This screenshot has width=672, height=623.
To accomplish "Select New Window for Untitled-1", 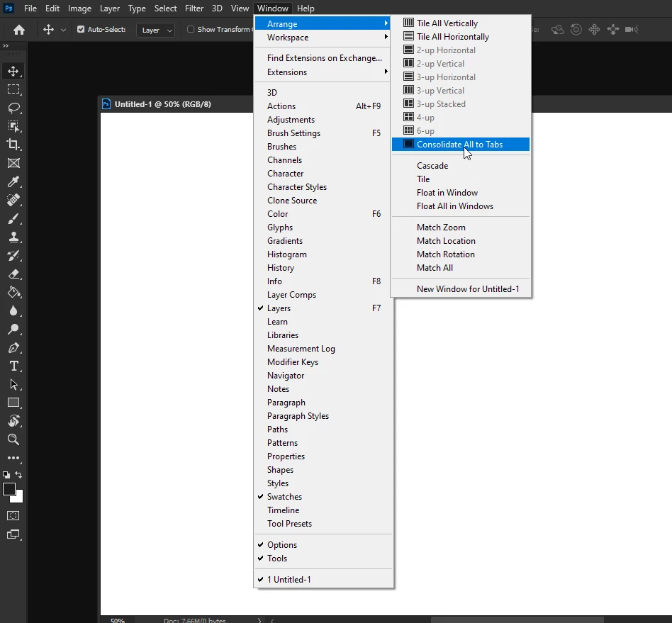I will pyautogui.click(x=461, y=289).
